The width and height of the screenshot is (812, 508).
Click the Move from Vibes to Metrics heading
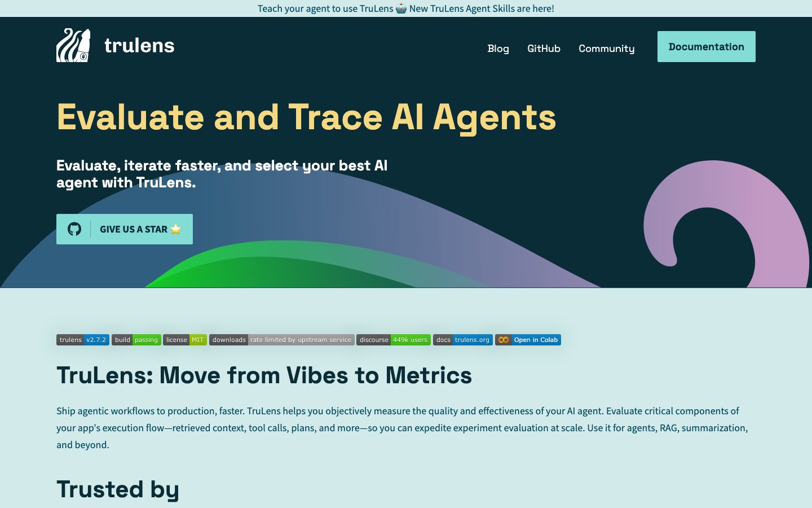(264, 375)
